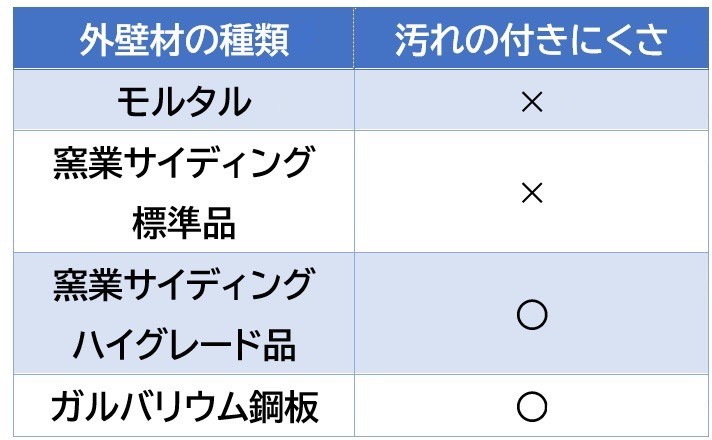Click the 標準品 text line
Screen dimensions: 712x440
[x=185, y=223]
